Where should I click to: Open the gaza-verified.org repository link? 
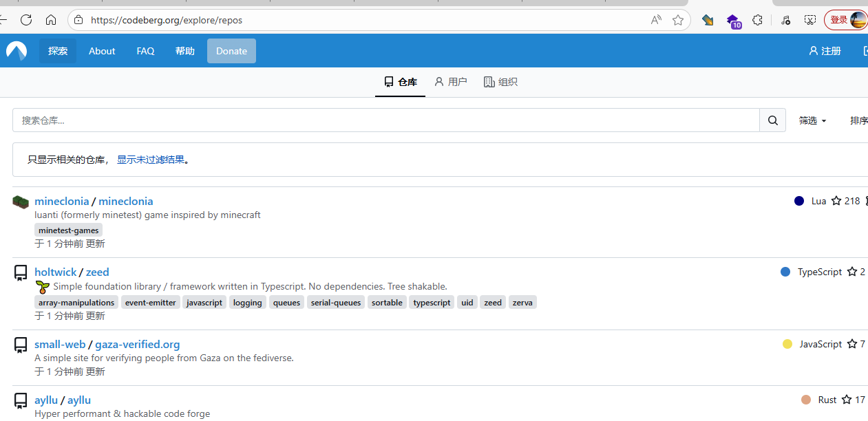[138, 344]
